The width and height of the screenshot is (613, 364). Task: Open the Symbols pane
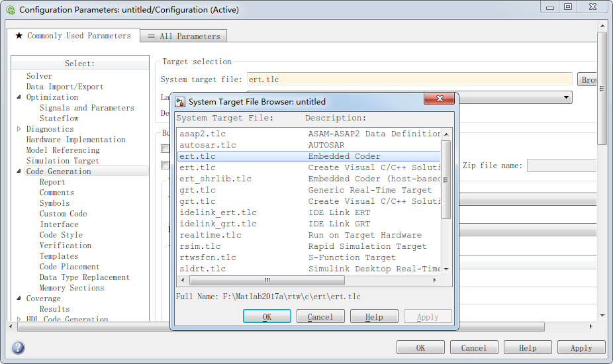55,203
